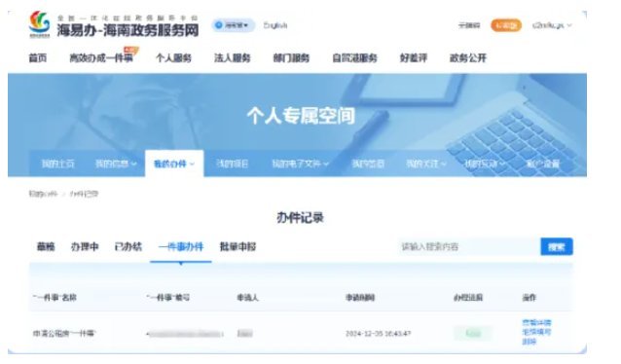621x364 pixels.
Task: Expand the 我的电子文件 tab menu
Action: [300, 164]
